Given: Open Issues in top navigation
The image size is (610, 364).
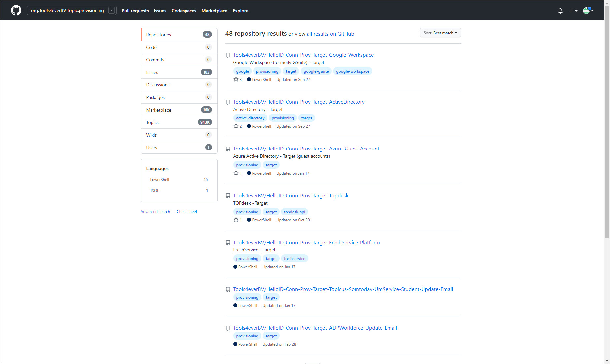Looking at the screenshot, I should pos(160,11).
